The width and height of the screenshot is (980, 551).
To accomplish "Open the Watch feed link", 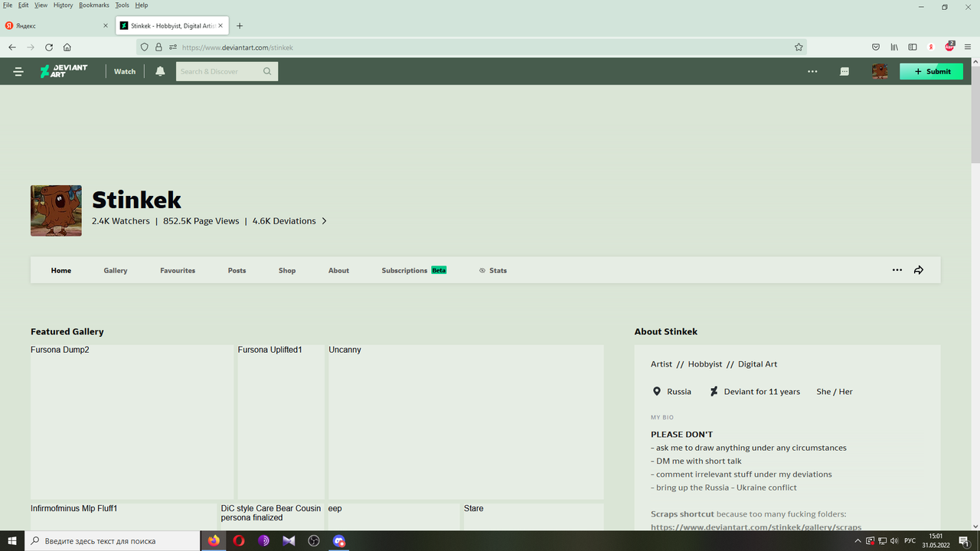I will (x=125, y=71).
